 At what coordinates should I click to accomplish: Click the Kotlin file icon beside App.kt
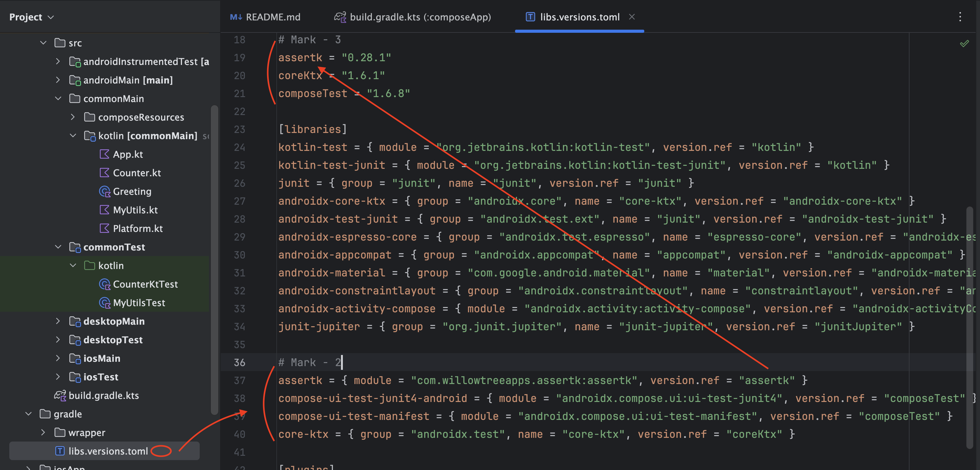(x=104, y=154)
